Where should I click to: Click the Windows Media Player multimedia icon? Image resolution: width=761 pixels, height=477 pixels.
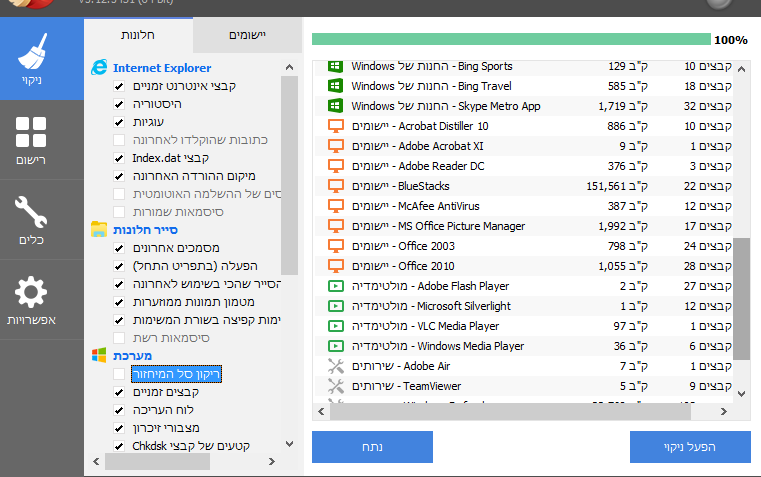[x=335, y=346]
